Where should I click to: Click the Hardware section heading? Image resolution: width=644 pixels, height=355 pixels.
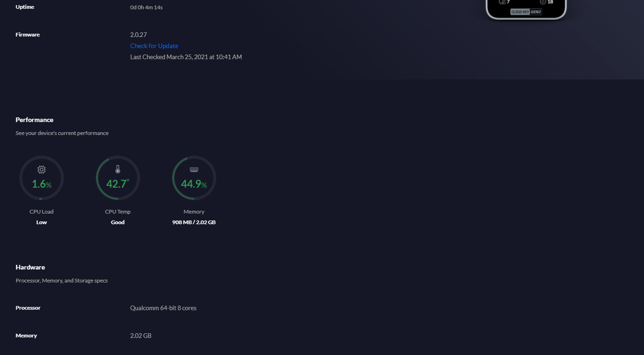[30, 267]
